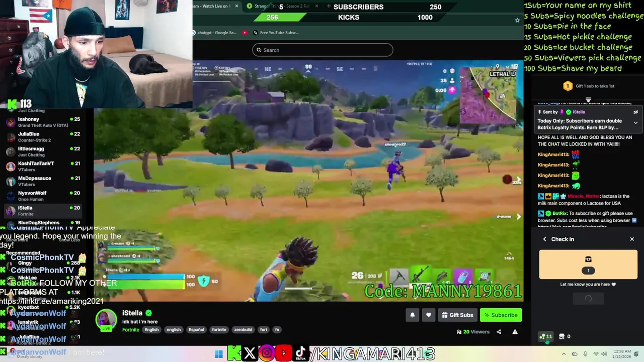
Task: Open the share stream icon
Action: 499,332
